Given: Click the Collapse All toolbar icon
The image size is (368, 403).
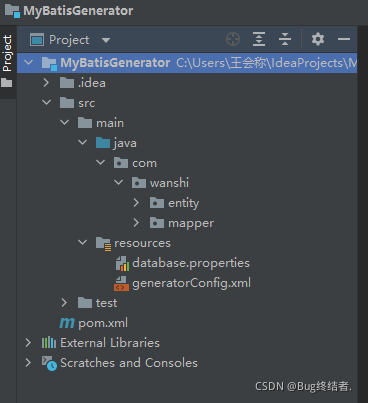Looking at the screenshot, I should 285,39.
